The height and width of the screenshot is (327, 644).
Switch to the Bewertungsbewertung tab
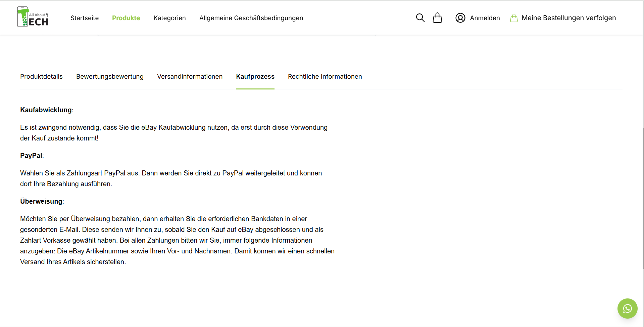coord(110,76)
